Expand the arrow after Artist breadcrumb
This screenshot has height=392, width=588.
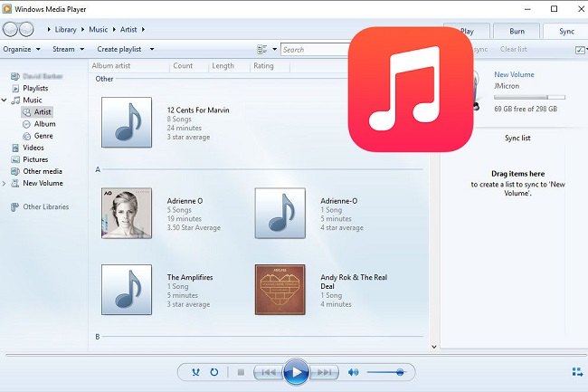[143, 30]
